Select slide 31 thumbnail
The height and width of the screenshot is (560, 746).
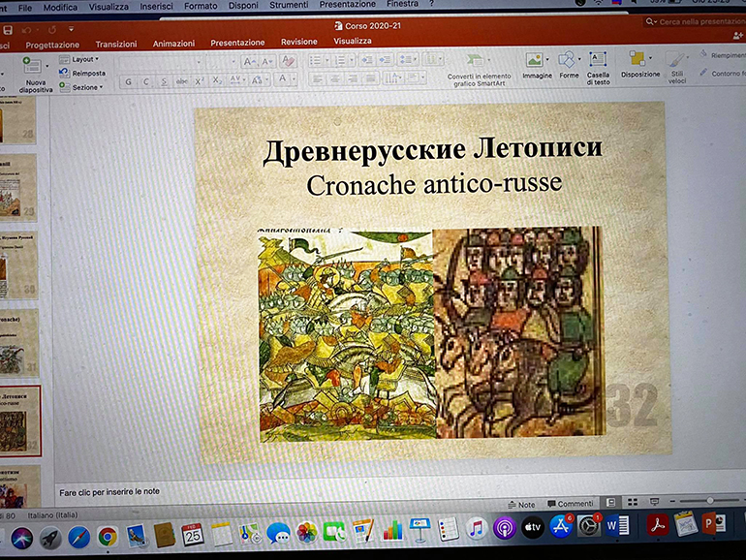pos(19,343)
